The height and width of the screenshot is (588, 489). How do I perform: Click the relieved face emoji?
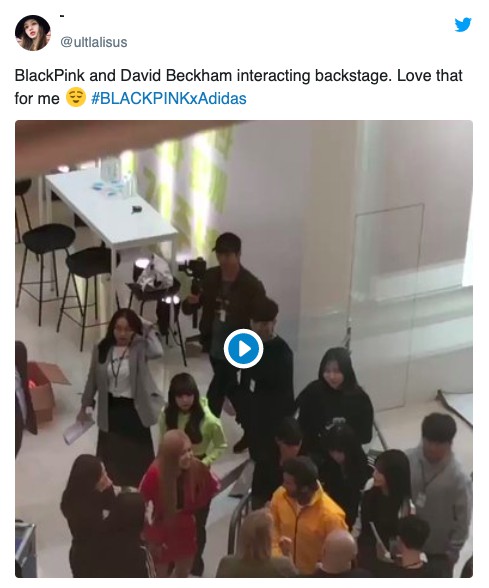click(76, 98)
